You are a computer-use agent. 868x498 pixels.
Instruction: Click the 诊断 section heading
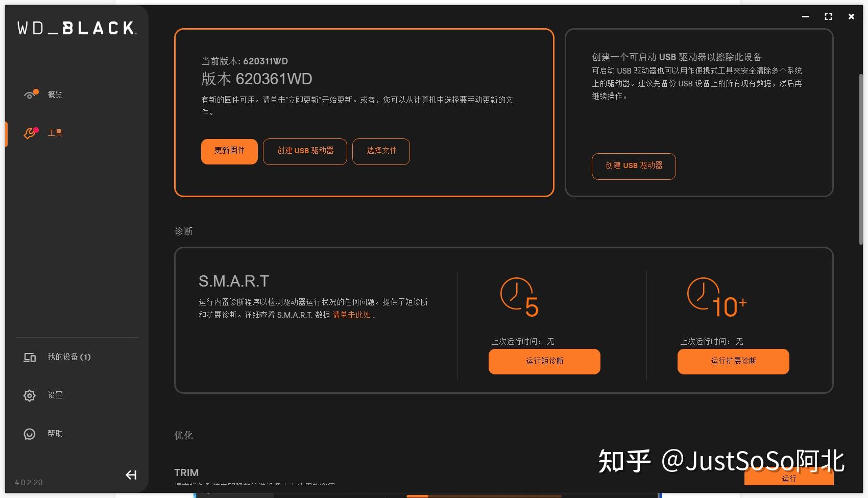coord(183,231)
